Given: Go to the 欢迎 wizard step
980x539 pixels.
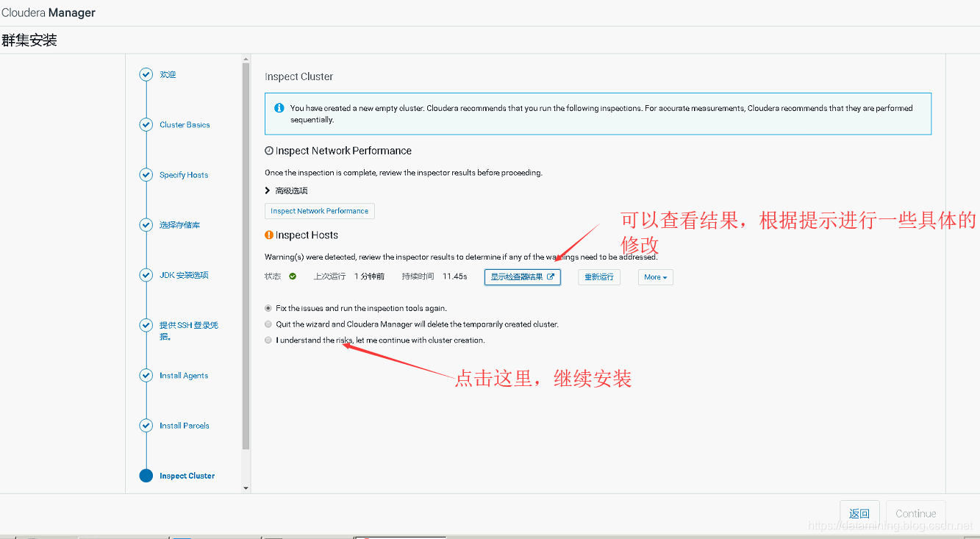Looking at the screenshot, I should point(168,74).
